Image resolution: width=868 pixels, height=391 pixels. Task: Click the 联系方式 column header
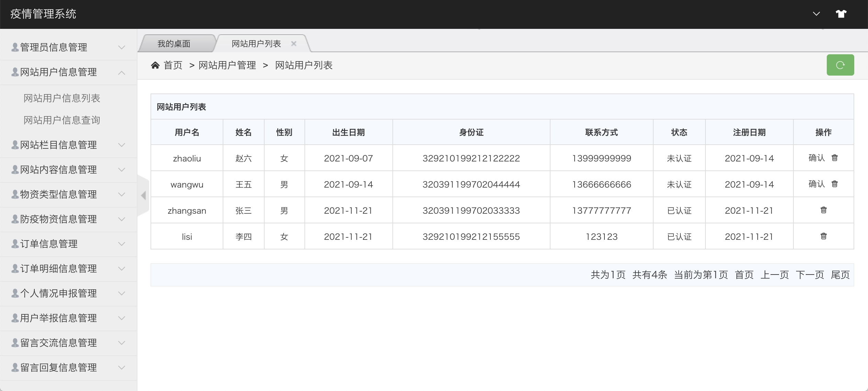point(602,132)
